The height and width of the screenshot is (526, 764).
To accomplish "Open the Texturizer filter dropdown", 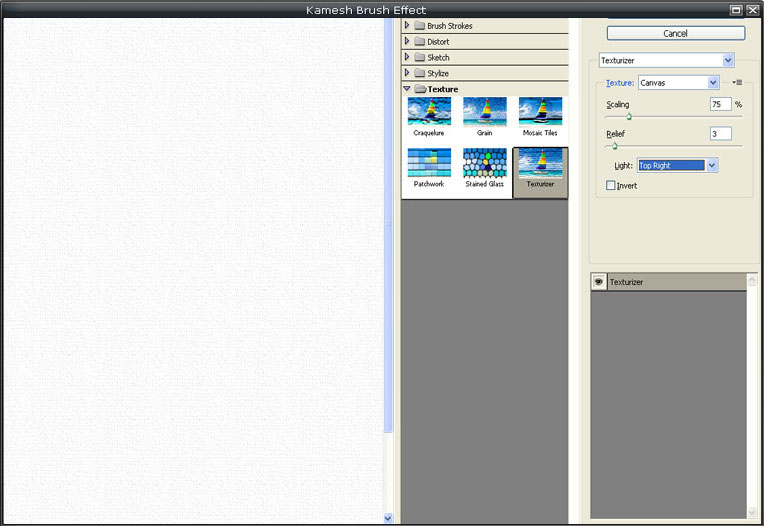I will (728, 60).
